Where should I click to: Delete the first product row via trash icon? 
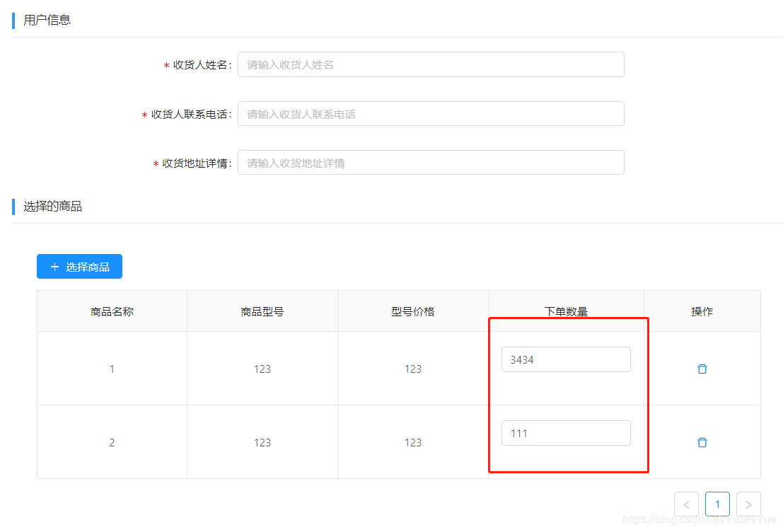pyautogui.click(x=702, y=369)
